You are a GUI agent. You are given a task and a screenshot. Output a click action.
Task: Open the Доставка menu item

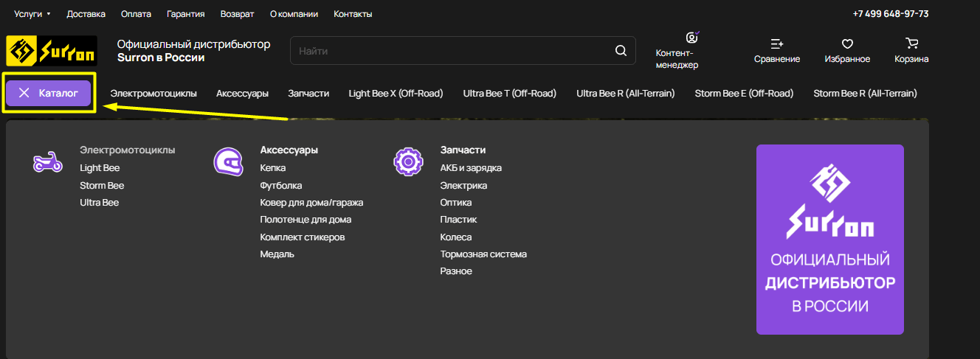pos(86,14)
